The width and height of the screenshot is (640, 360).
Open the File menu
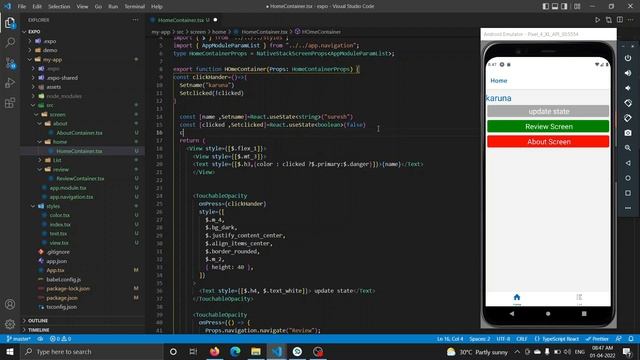pos(22,6)
